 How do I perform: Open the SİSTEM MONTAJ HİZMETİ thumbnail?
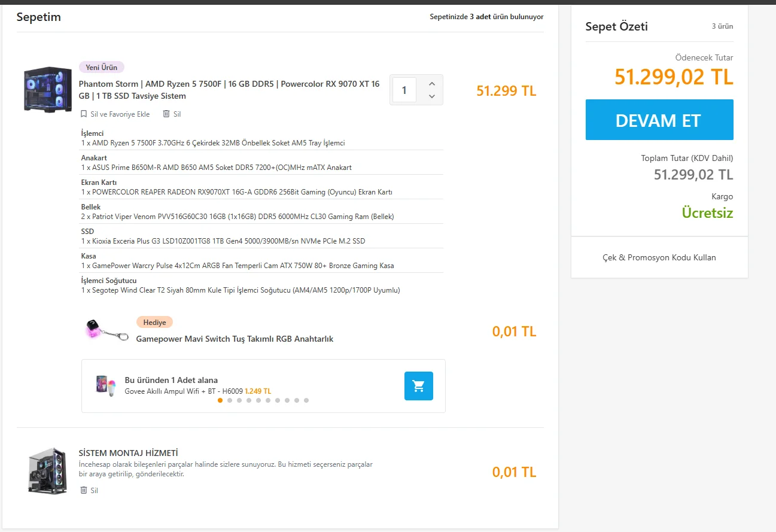coord(47,471)
